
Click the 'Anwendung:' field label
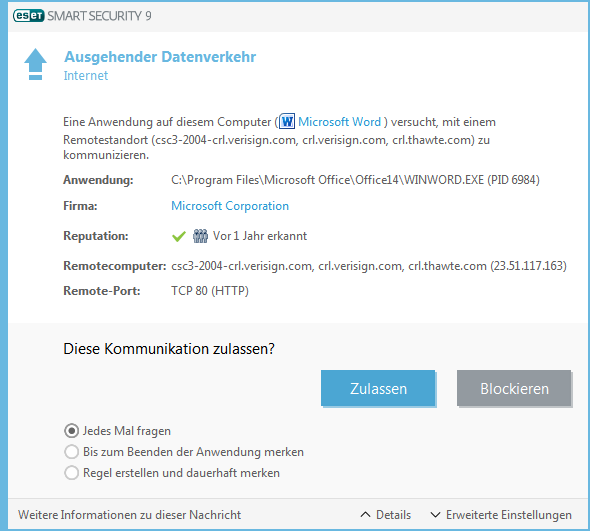pos(98,180)
